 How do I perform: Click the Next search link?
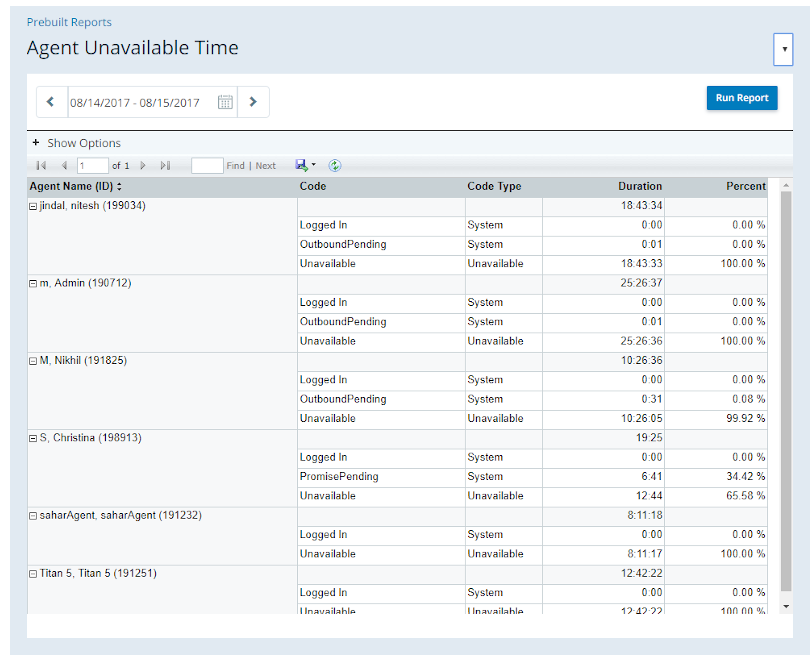tap(266, 166)
